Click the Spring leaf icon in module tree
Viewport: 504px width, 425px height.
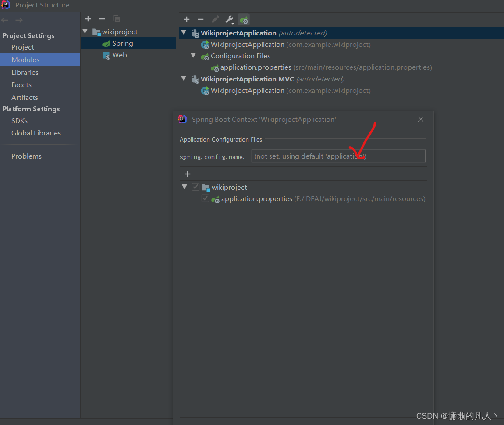pyautogui.click(x=106, y=43)
